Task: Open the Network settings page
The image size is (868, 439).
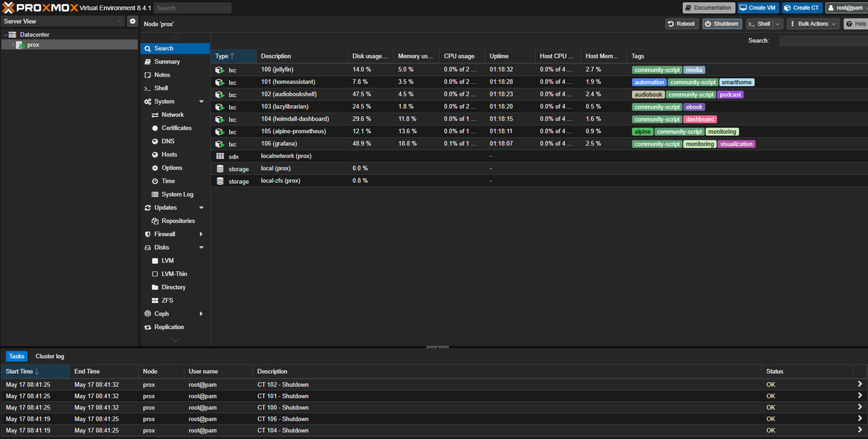Action: click(x=172, y=115)
